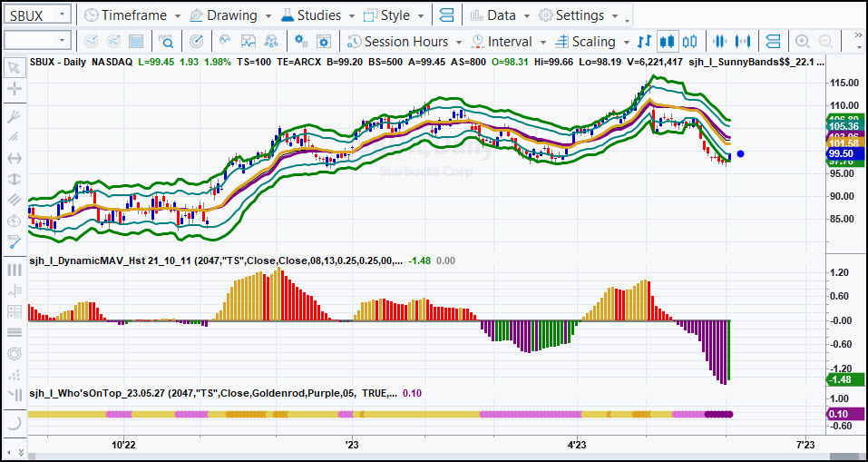Switch to OHLC bar chart style
Viewport: 868px width, 462px height.
pyautogui.click(x=644, y=42)
